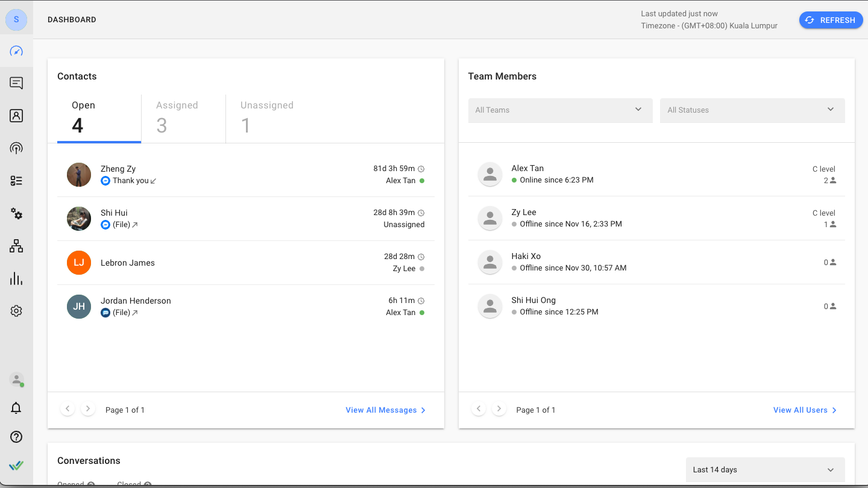This screenshot has height=488, width=868.
Task: Open the Help question-mark icon
Action: point(16,437)
